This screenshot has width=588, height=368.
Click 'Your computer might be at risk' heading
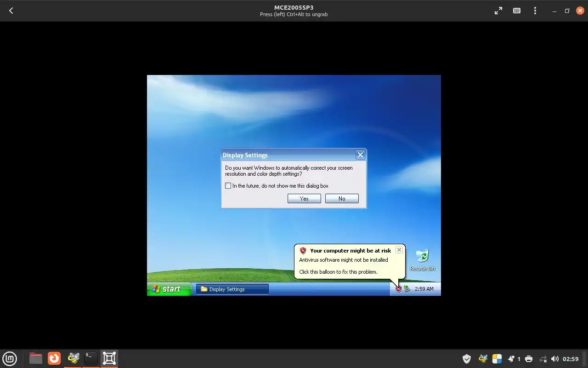[x=351, y=251]
